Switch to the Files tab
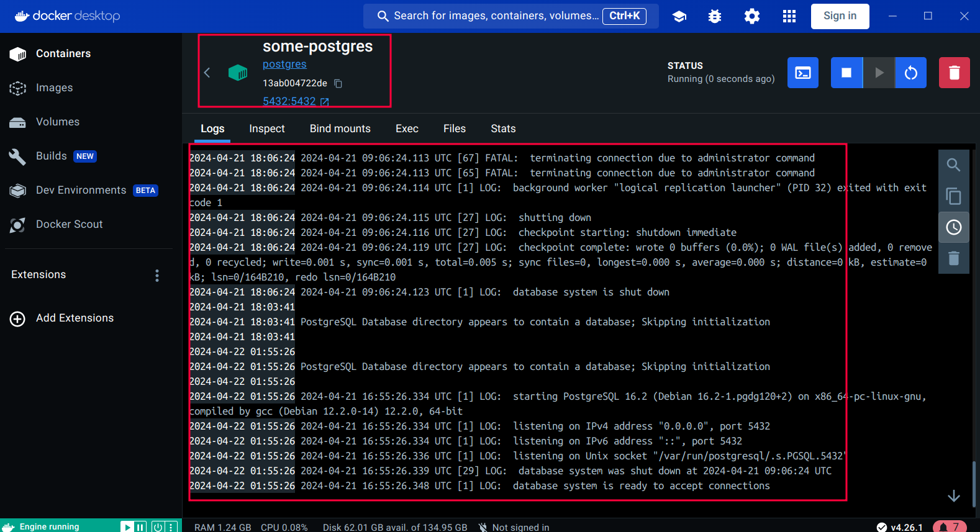Image resolution: width=980 pixels, height=532 pixels. click(455, 128)
